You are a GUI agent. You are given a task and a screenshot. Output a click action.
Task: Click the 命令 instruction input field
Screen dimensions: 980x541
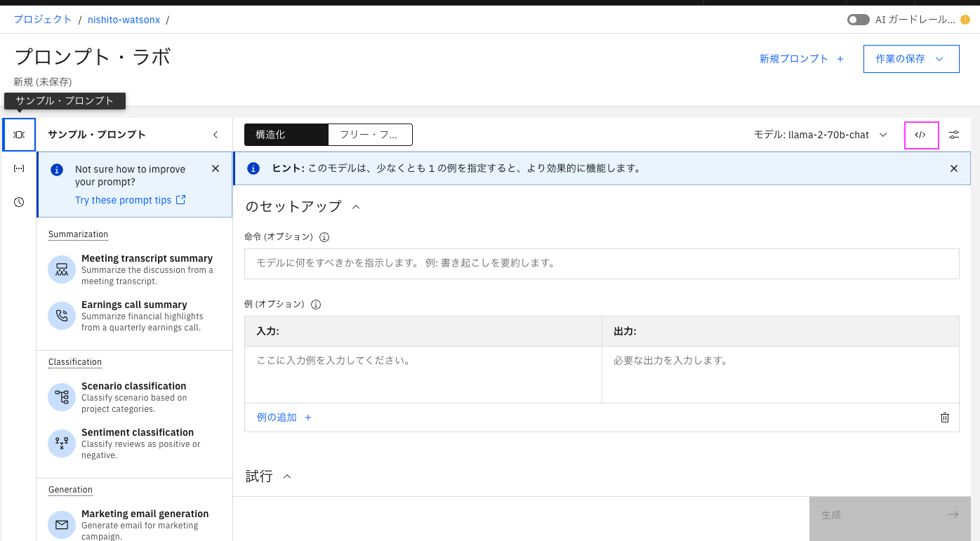[602, 264]
